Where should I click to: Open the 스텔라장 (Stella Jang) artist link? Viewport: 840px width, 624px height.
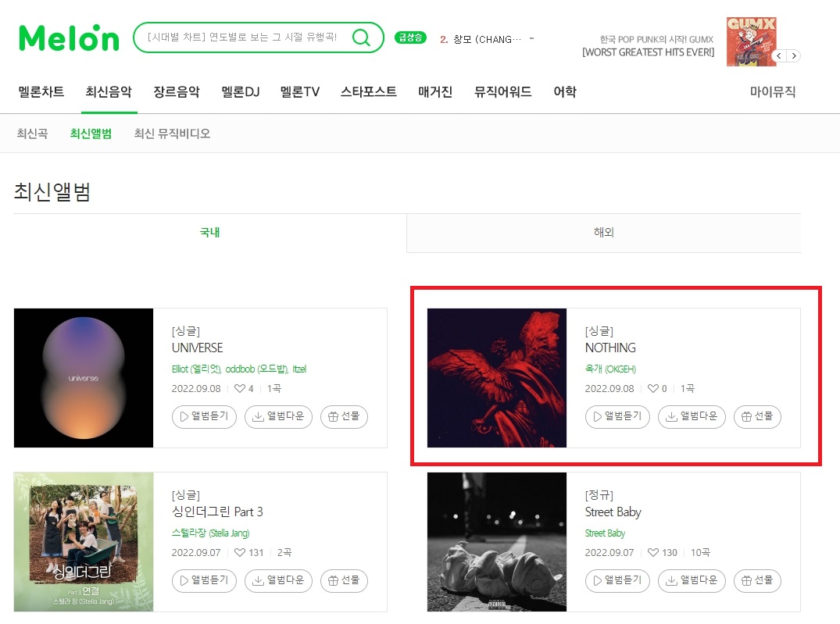(x=210, y=533)
